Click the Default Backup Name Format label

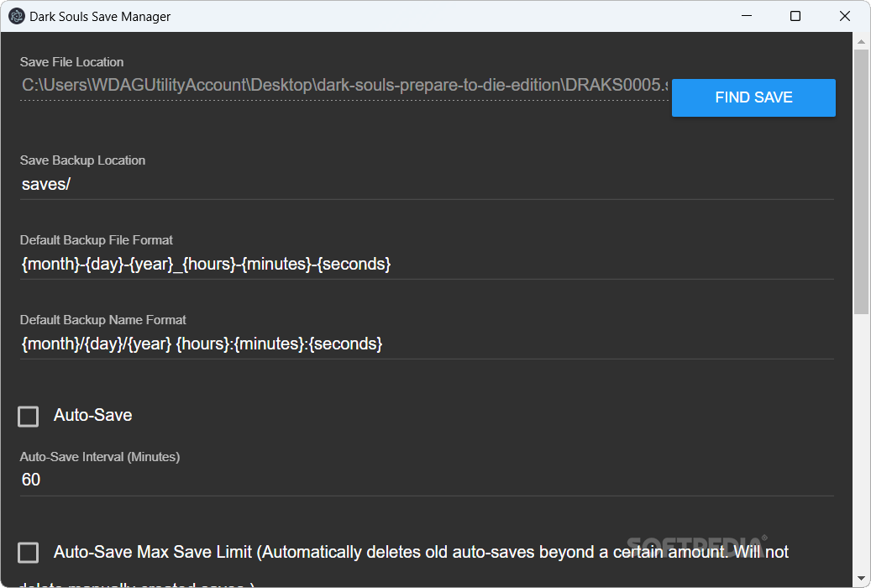tap(103, 320)
